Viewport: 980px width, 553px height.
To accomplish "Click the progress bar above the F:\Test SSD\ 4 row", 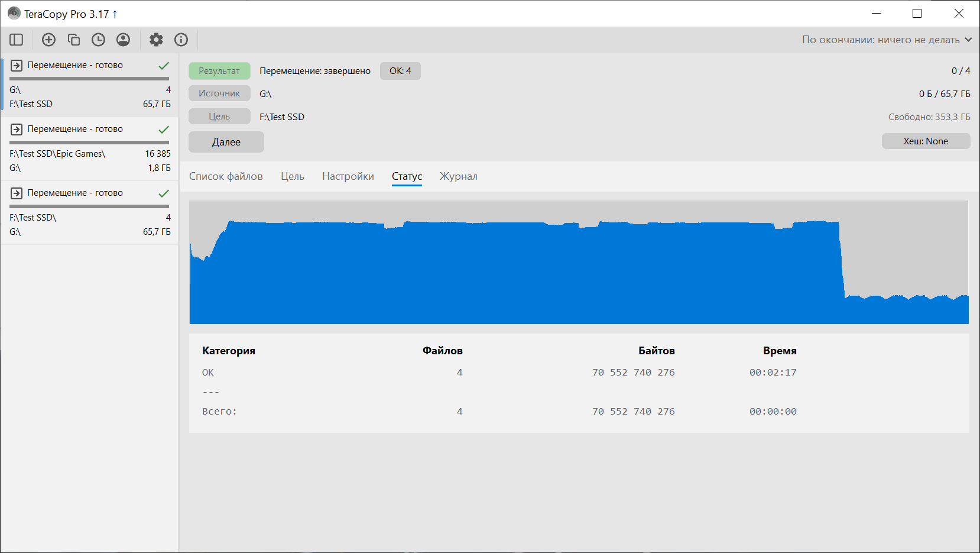I will coord(89,206).
